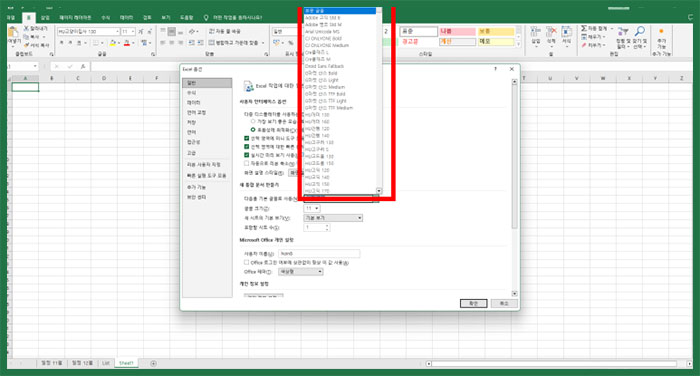Screen dimensions: 700x376
Task: Click the Cut scissors icon
Action: [26, 28]
